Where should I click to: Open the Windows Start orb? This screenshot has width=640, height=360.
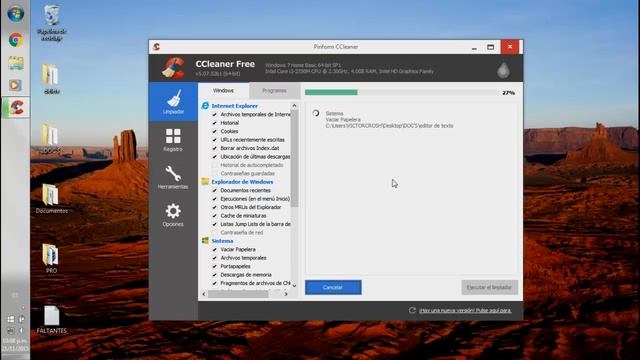click(15, 14)
